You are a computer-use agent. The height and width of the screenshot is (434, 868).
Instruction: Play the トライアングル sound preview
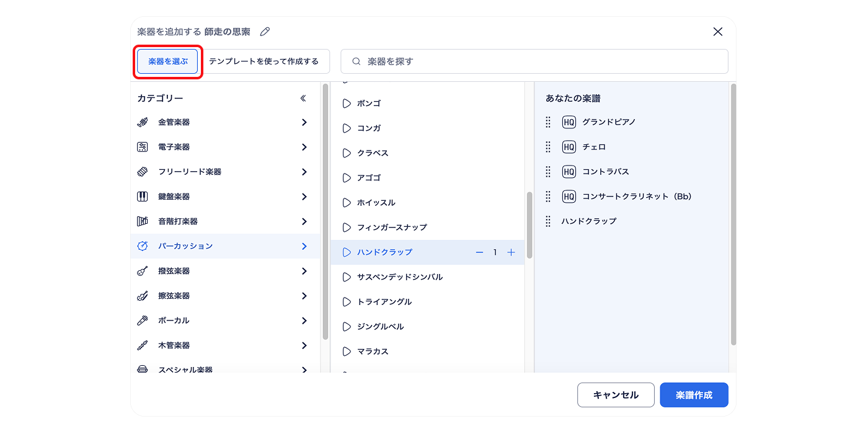tap(347, 302)
